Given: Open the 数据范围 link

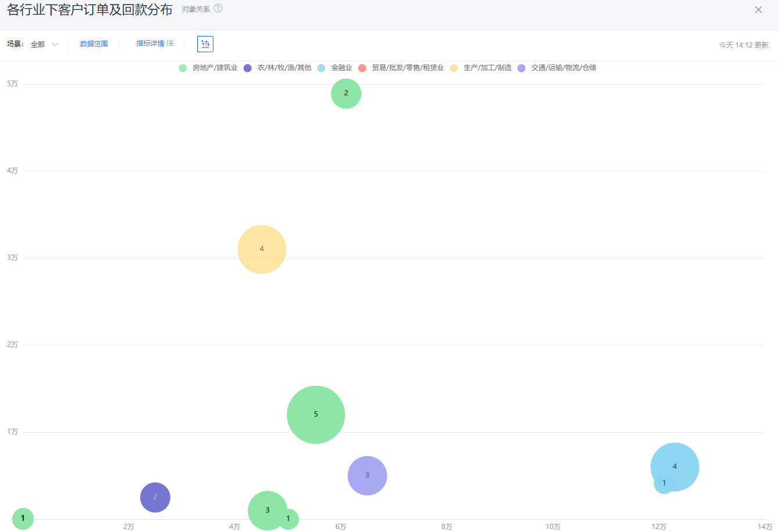Looking at the screenshot, I should tap(94, 44).
